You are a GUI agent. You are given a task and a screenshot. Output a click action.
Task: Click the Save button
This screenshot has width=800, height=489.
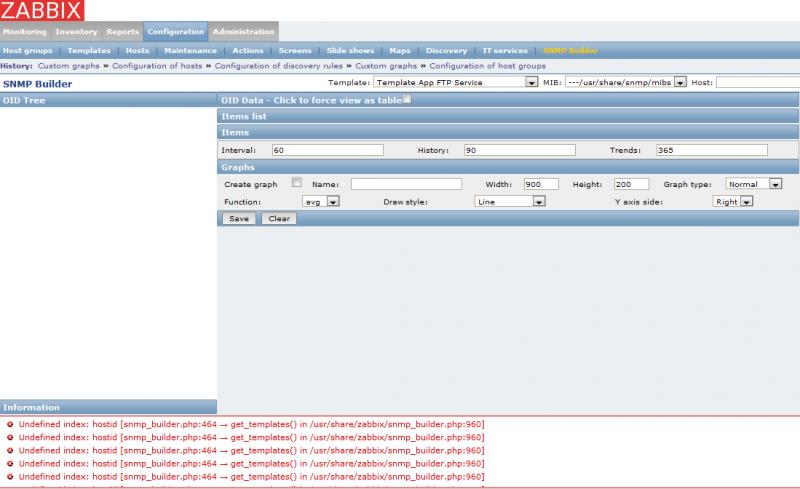[x=239, y=218]
